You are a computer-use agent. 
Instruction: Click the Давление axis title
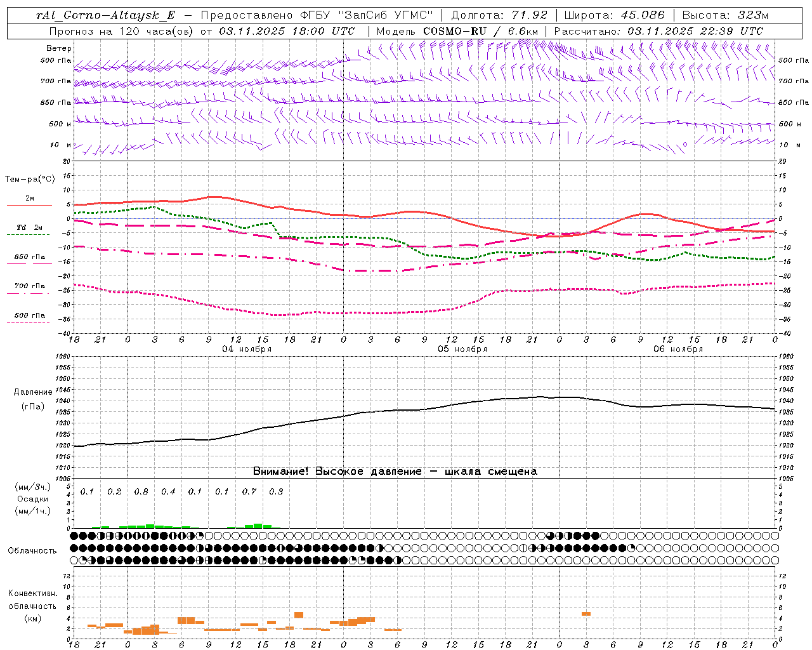pos(33,392)
